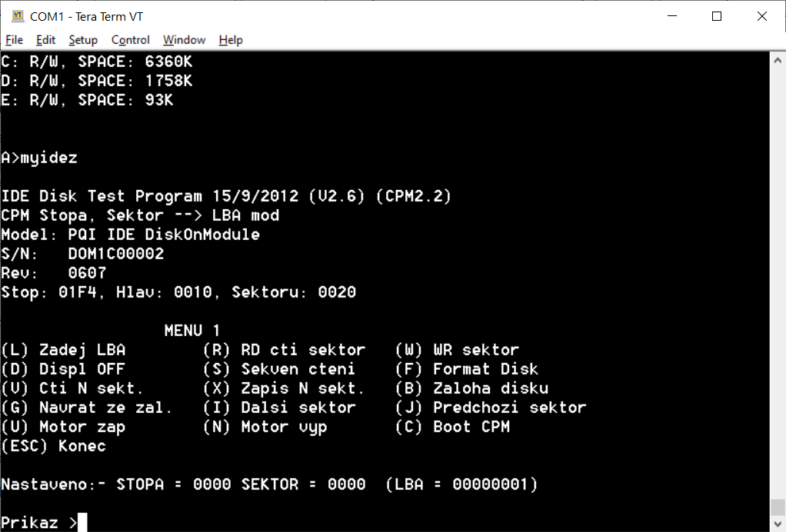
Task: Click the scrollbar up arrow
Action: (778, 60)
